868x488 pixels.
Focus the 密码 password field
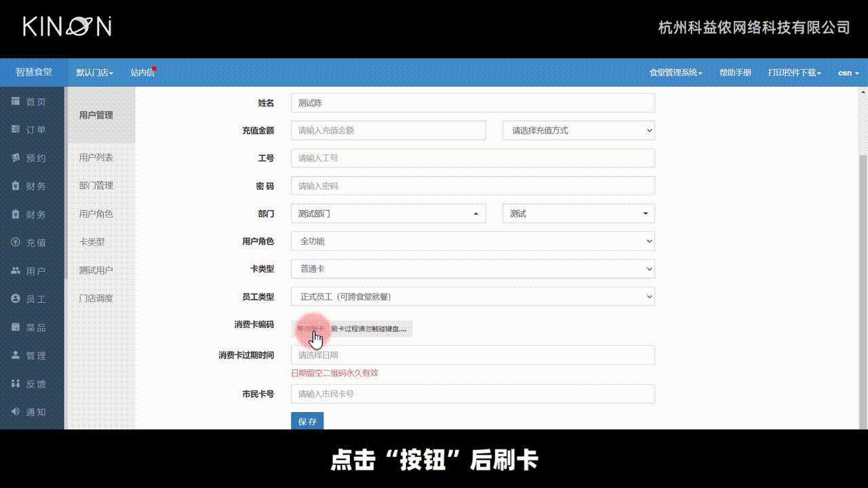[x=473, y=186]
